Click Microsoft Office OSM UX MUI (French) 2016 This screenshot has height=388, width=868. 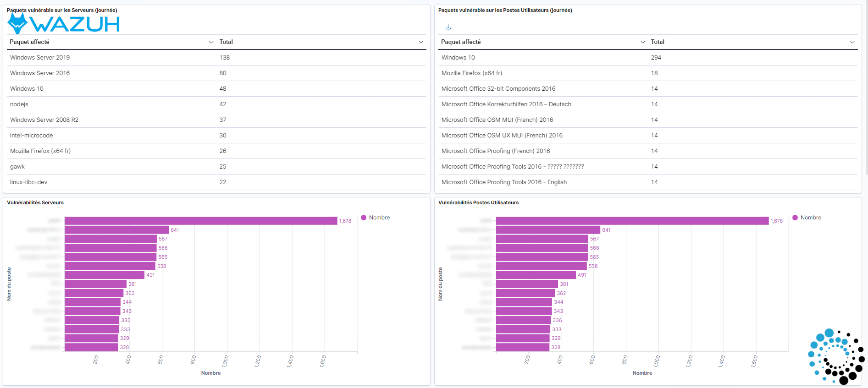(502, 136)
